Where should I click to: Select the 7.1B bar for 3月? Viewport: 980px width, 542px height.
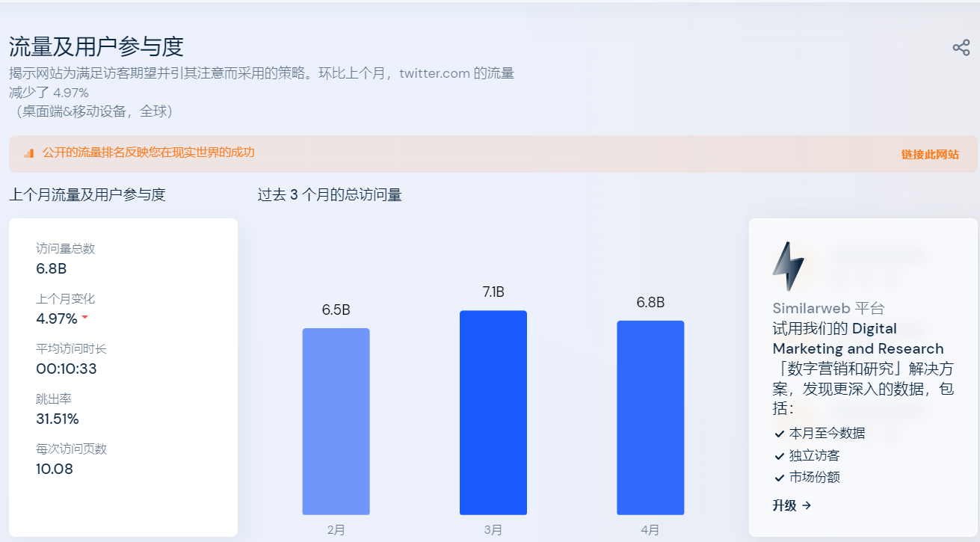[x=493, y=411]
